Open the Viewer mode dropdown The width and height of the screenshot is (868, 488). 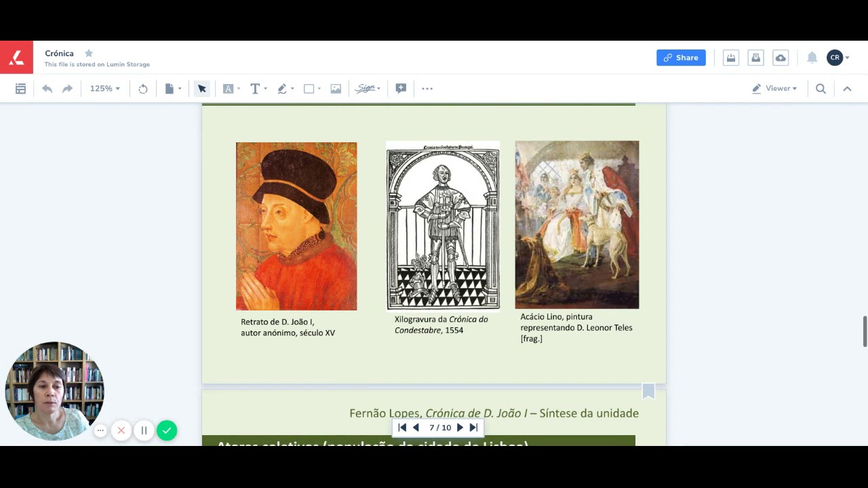[x=774, y=89]
